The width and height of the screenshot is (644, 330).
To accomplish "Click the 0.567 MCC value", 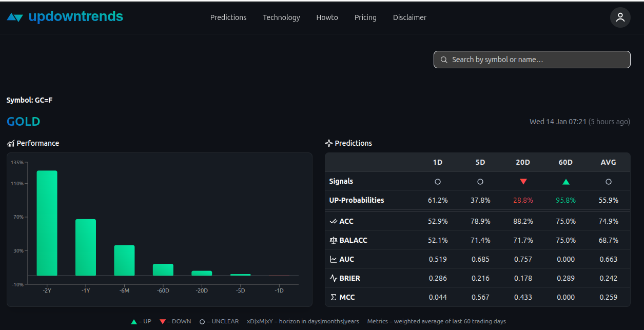I will point(480,297).
